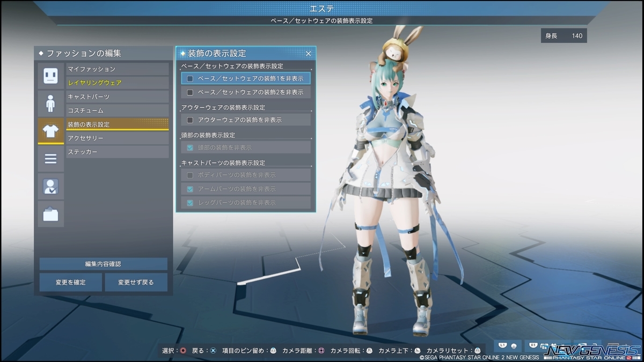This screenshot has width=644, height=362.
Task: Click the stick icon beside カメラ上下
Action: [x=418, y=351]
